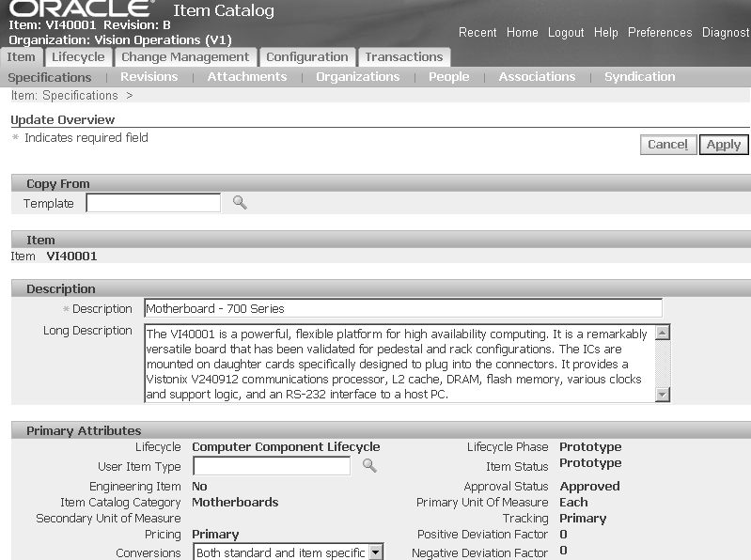This screenshot has width=751, height=560.
Task: Click the Update Overview heading
Action: pos(63,119)
